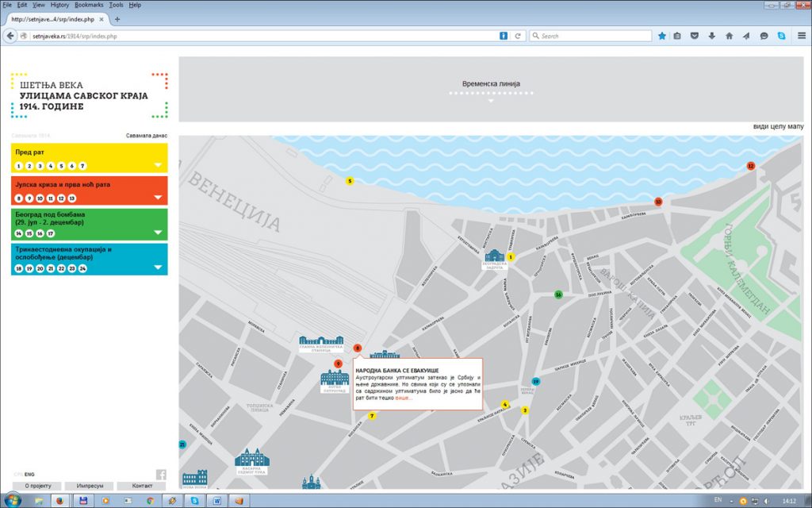Click the види целу мапу link
The height and width of the screenshot is (508, 812).
[779, 127]
